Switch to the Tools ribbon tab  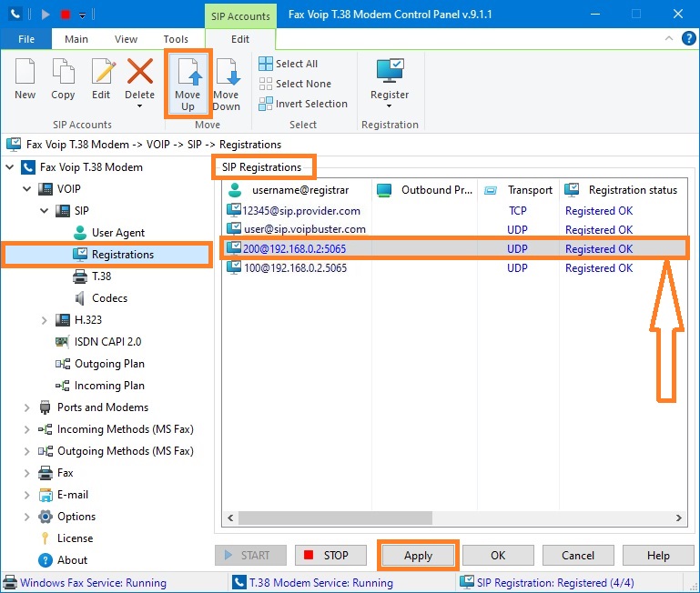click(176, 39)
